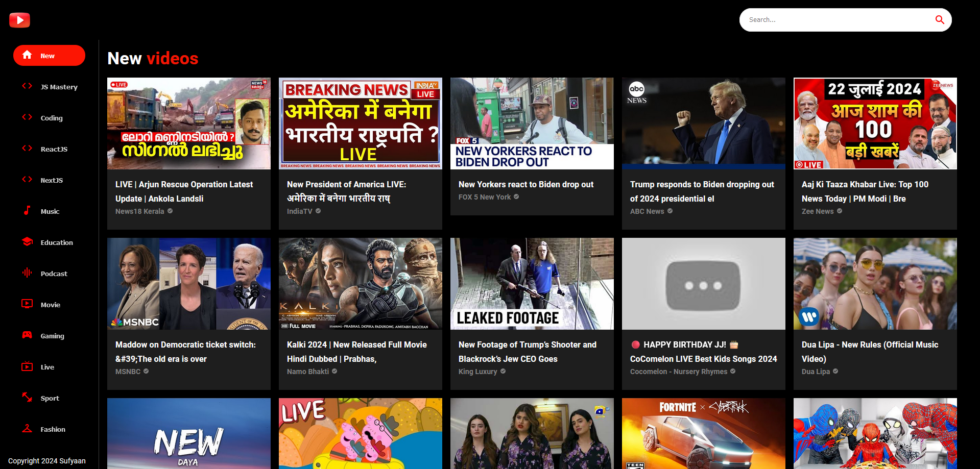Open the Spider-Man toys thumbnail
This screenshot has height=469, width=980.
[875, 433]
